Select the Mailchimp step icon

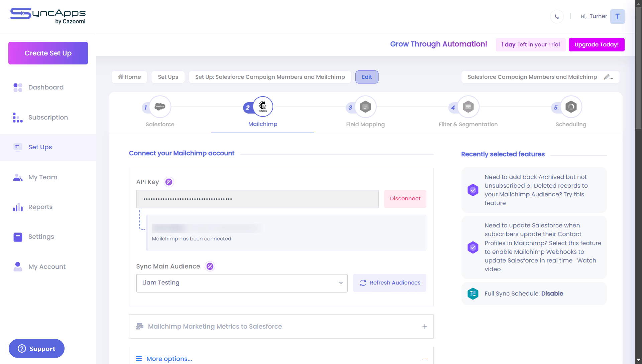(263, 107)
